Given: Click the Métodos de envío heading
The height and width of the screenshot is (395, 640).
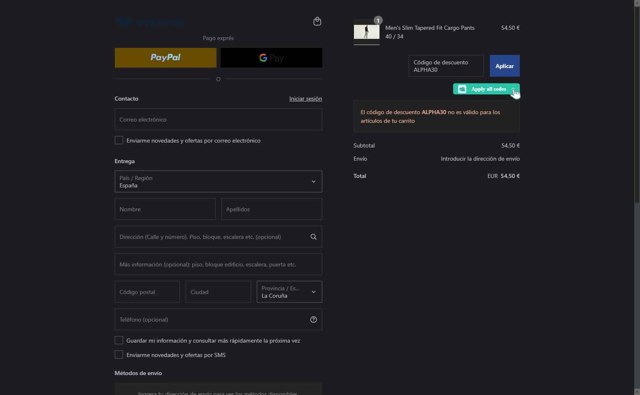Looking at the screenshot, I should tap(138, 373).
